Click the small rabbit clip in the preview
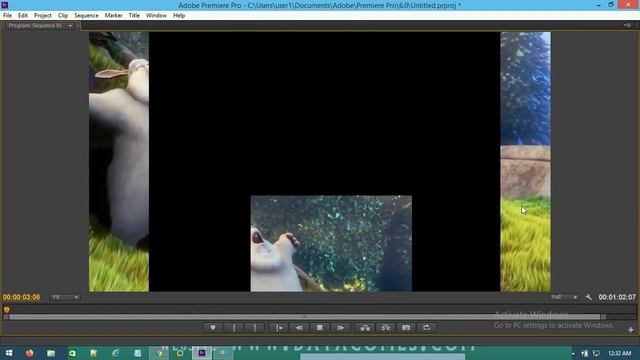The height and width of the screenshot is (360, 640). (x=331, y=243)
